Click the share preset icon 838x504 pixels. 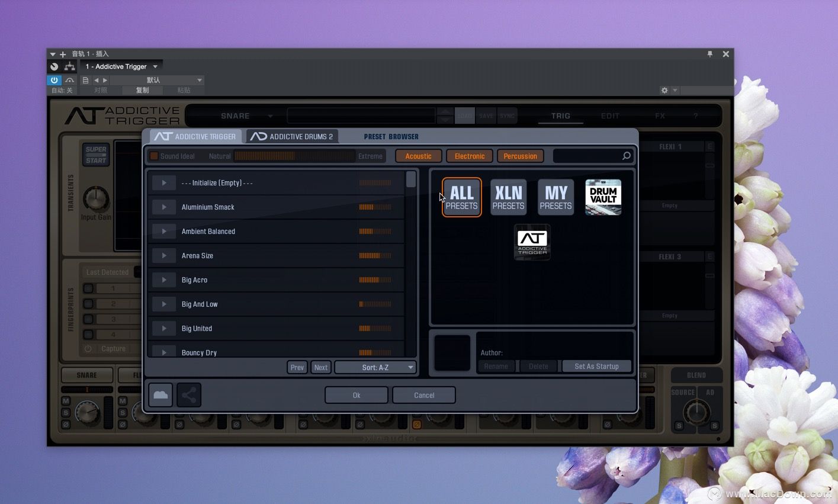point(189,395)
